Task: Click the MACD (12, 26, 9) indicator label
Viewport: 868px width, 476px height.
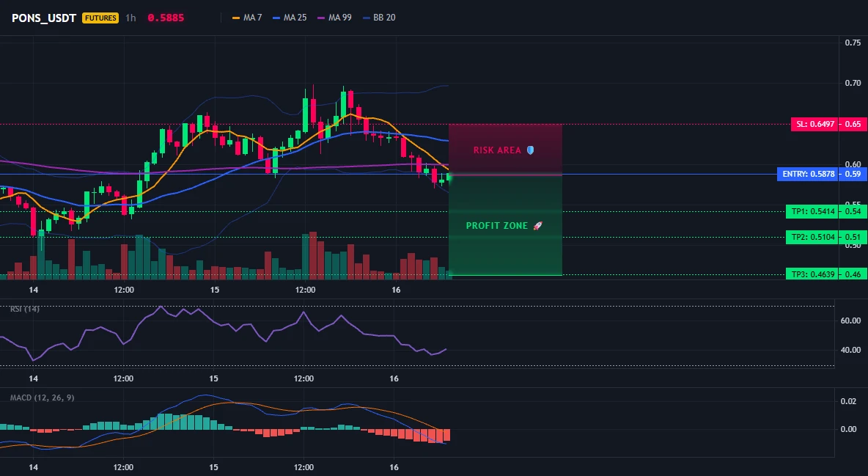Action: point(42,398)
